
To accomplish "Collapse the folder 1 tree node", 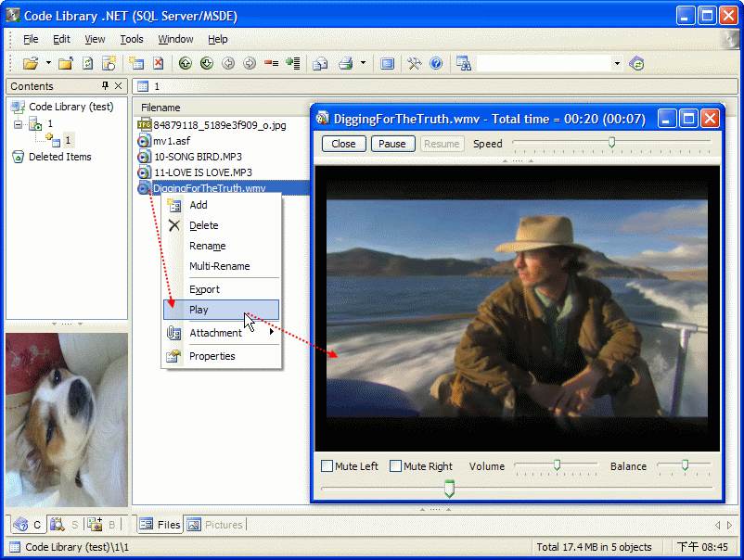I will (x=18, y=125).
